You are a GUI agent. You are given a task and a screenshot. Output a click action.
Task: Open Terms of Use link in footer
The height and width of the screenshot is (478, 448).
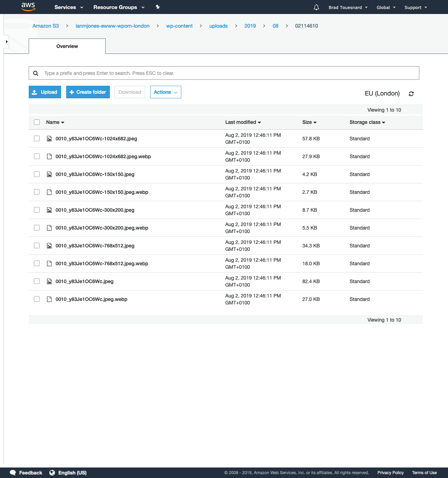(x=424, y=473)
